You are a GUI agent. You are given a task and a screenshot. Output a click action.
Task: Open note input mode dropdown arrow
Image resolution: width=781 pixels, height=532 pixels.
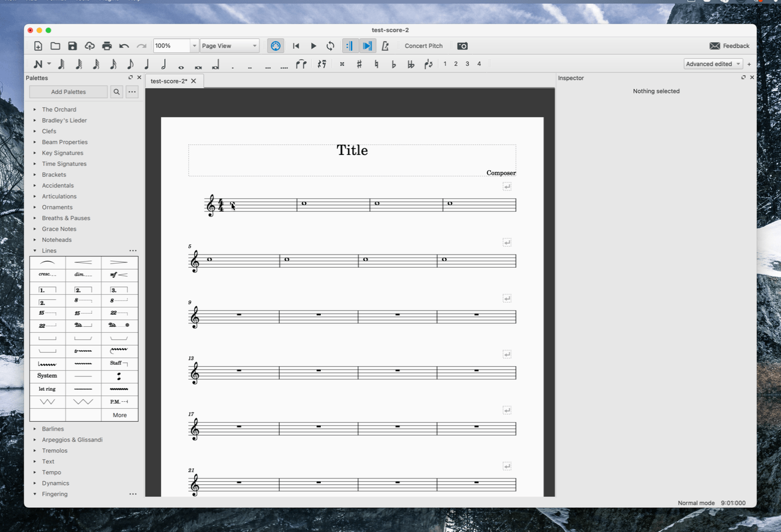(49, 64)
